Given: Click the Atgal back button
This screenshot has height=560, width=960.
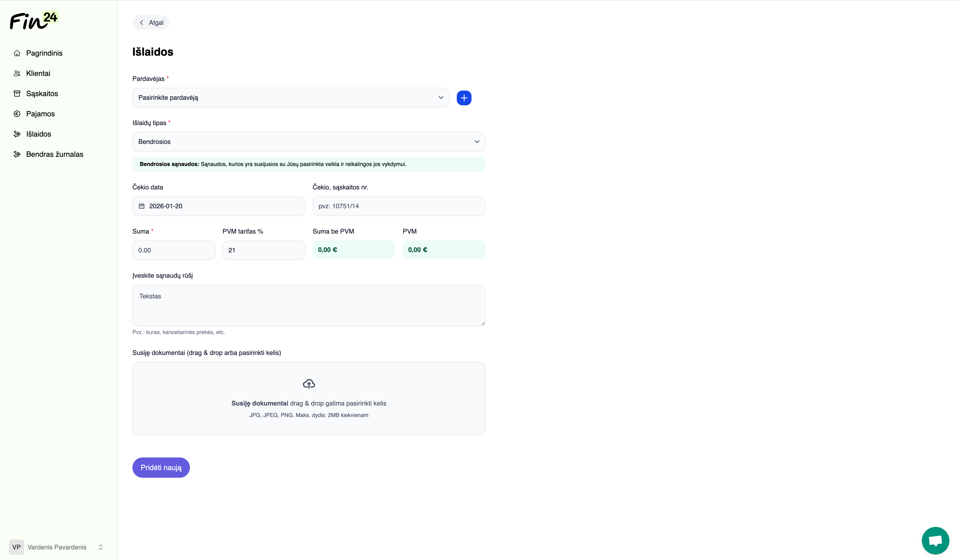Looking at the screenshot, I should coord(151,23).
